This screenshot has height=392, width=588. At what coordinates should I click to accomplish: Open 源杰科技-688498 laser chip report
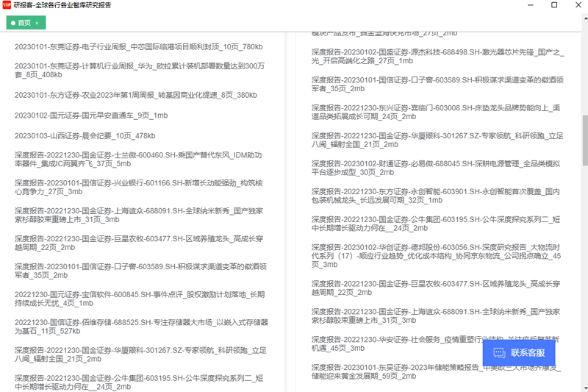[x=437, y=57]
